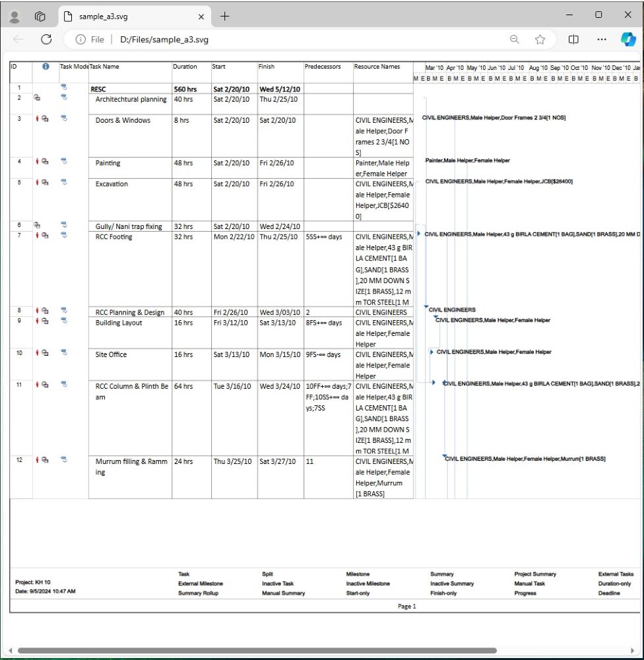The height and width of the screenshot is (660, 644).
Task: Click the horizontal scrollbar thumb at bottom
Action: click(x=257, y=650)
